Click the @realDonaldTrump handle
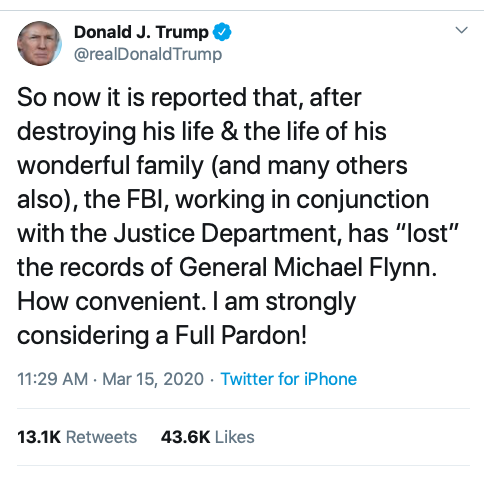 point(148,54)
